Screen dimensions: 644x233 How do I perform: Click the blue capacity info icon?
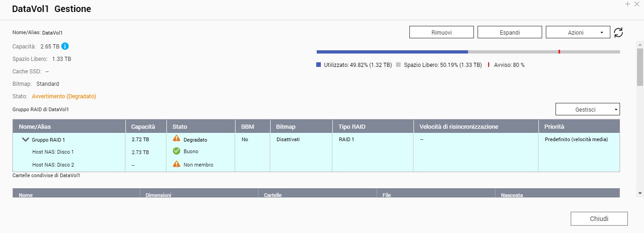click(65, 46)
